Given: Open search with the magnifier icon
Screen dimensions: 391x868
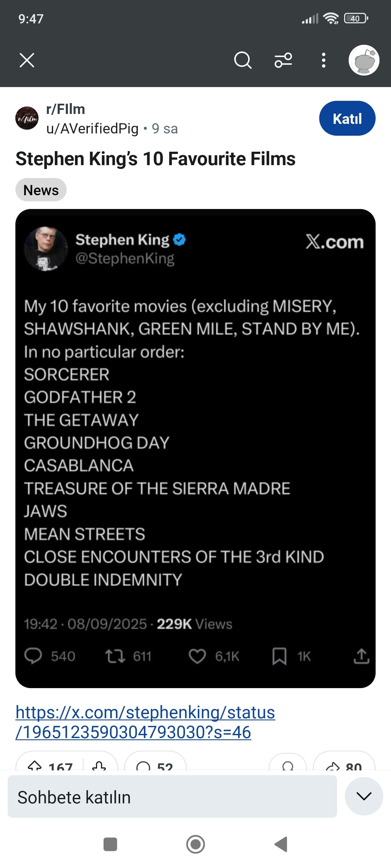Looking at the screenshot, I should [x=243, y=61].
